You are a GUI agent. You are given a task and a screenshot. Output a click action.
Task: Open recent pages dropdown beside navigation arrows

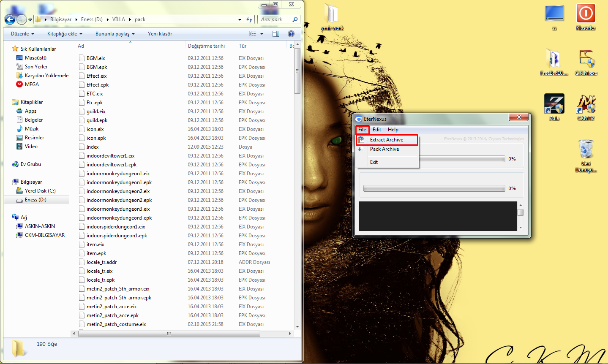(30, 20)
